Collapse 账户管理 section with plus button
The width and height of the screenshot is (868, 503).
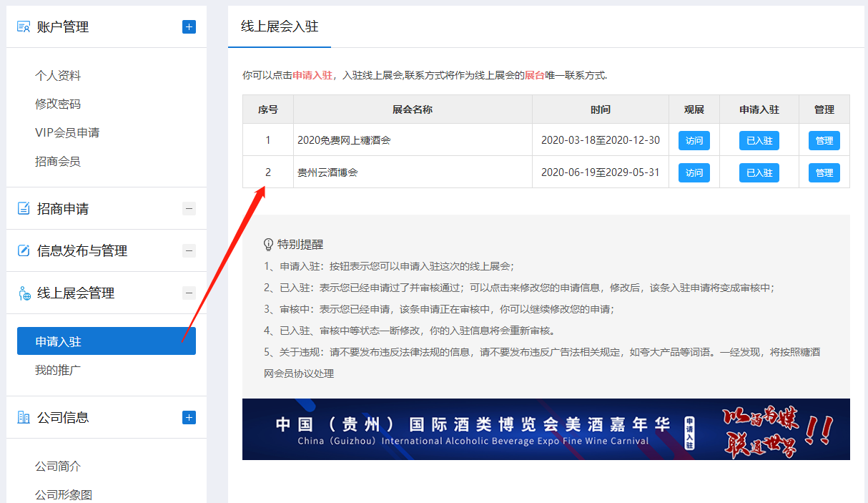189,27
